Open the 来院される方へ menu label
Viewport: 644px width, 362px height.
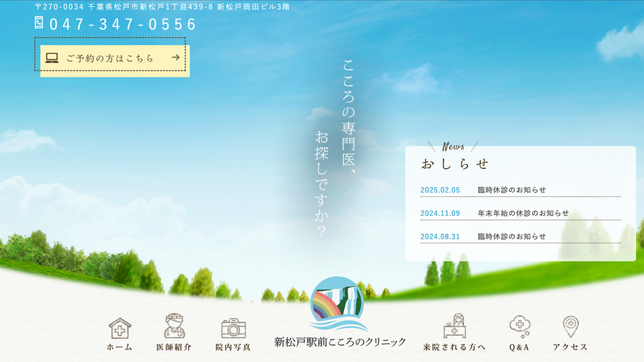tap(454, 347)
